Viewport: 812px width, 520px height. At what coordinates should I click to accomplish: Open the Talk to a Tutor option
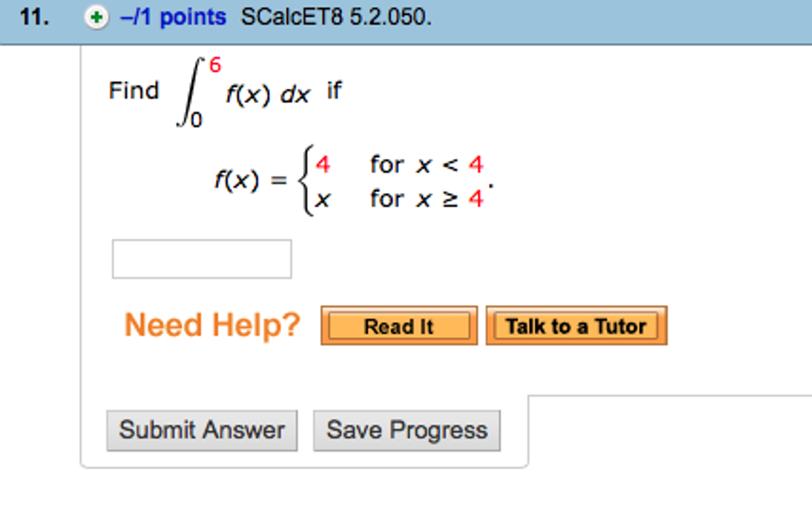click(x=575, y=326)
